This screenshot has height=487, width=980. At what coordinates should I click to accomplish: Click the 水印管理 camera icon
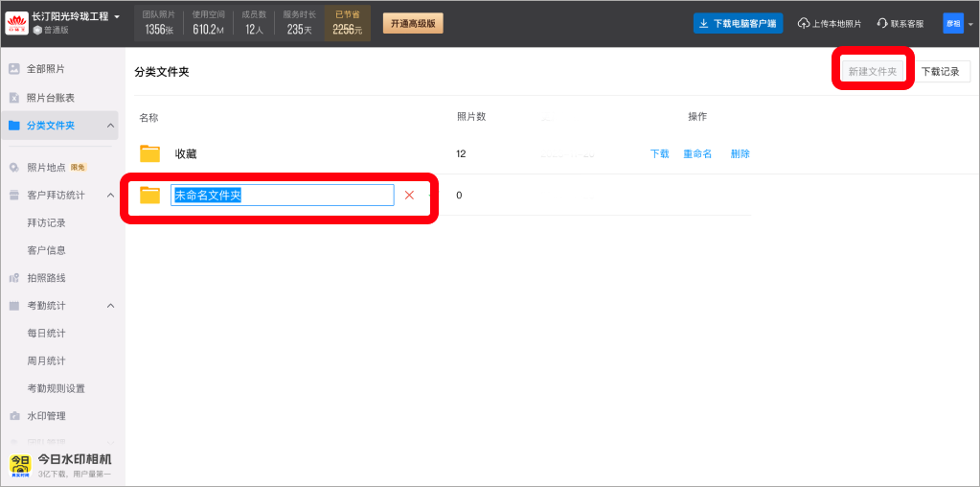[14, 416]
